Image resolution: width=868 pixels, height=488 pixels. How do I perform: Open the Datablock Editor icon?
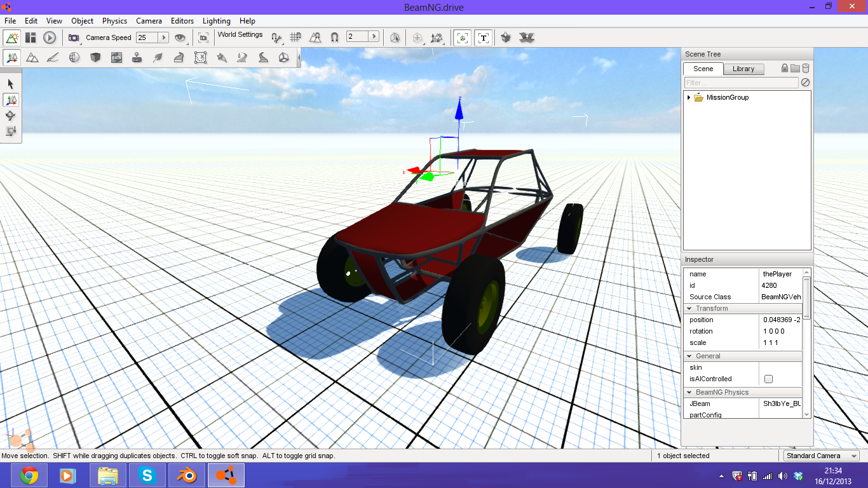coord(116,58)
